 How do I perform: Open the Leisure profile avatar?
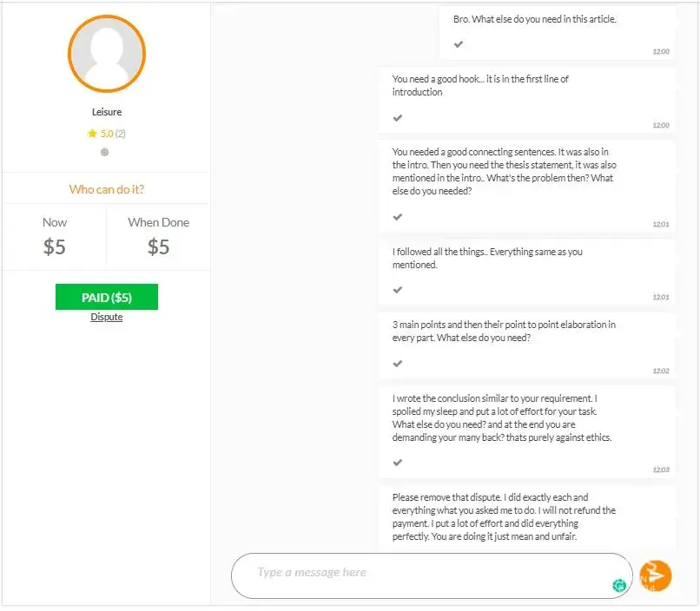(107, 54)
